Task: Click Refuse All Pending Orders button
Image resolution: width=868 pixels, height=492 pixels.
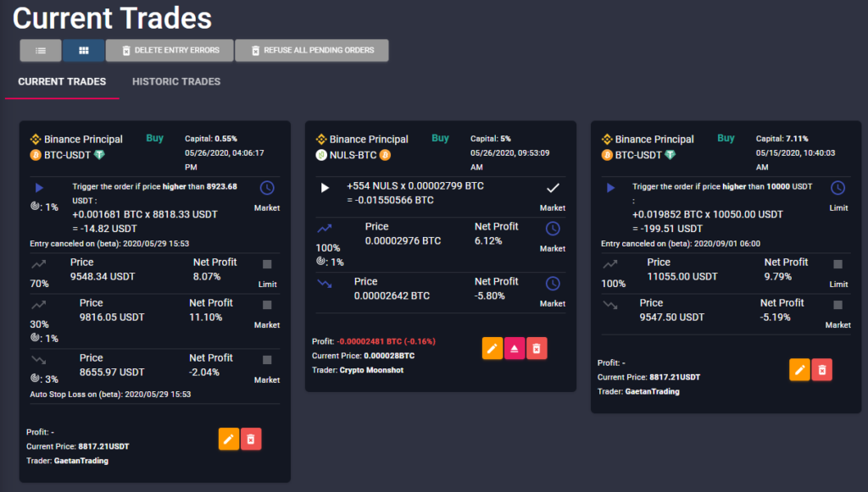Action: (311, 51)
